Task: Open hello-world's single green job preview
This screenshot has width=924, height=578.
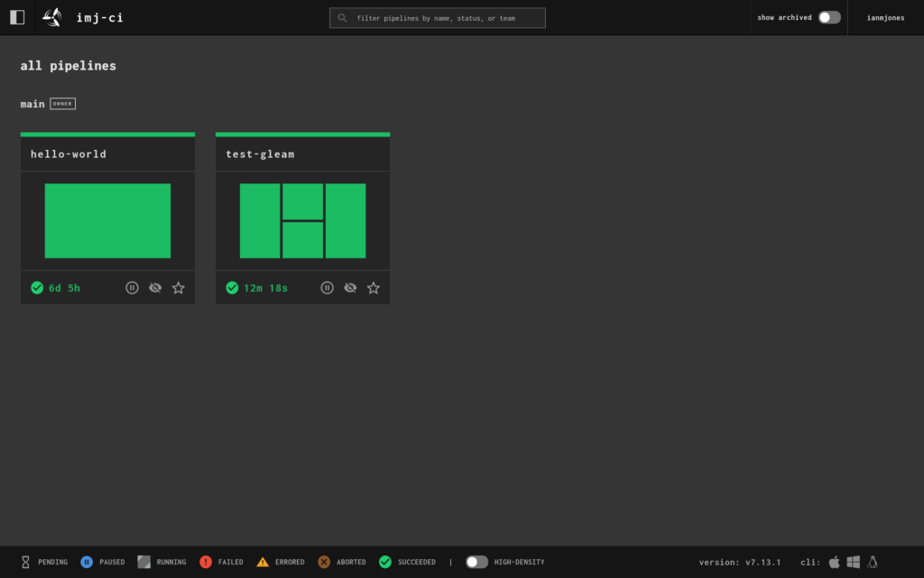Action: [x=108, y=220]
